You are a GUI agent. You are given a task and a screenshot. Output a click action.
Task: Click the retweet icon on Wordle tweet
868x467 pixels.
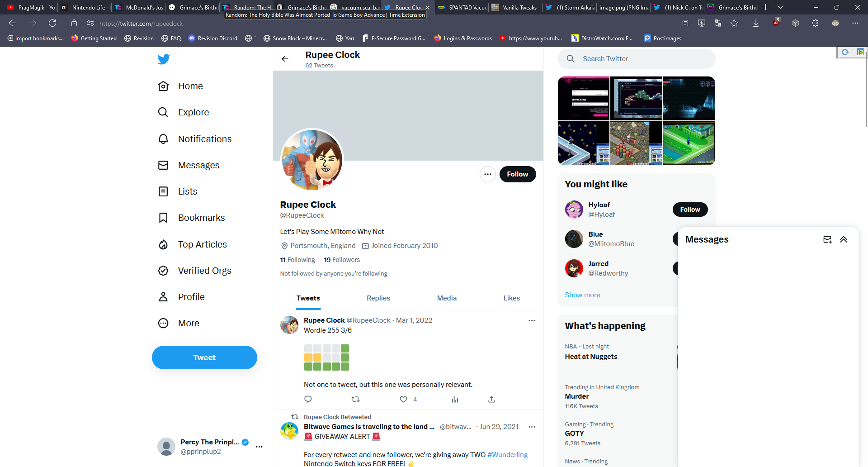point(355,399)
